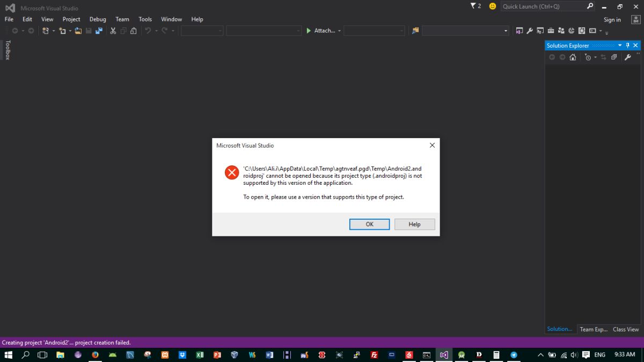Open the collapsed Toolbox side tab

point(8,50)
